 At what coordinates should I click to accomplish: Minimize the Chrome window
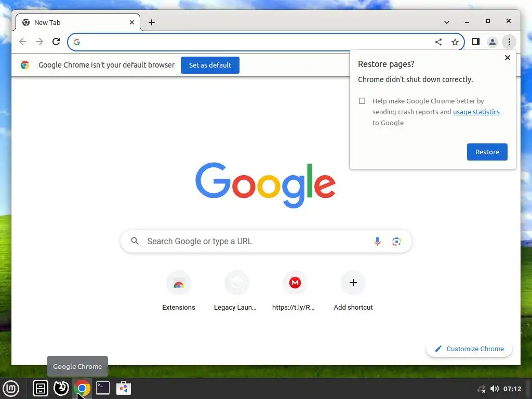(x=467, y=22)
